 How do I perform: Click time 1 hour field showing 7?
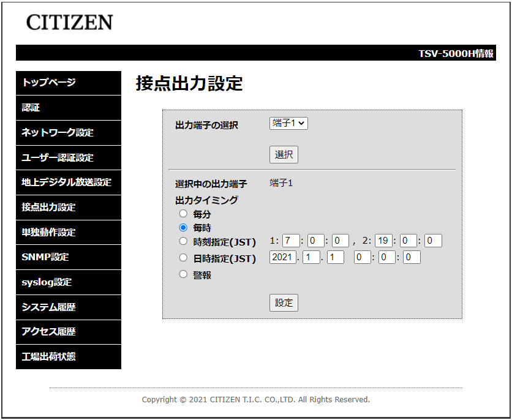click(x=290, y=241)
